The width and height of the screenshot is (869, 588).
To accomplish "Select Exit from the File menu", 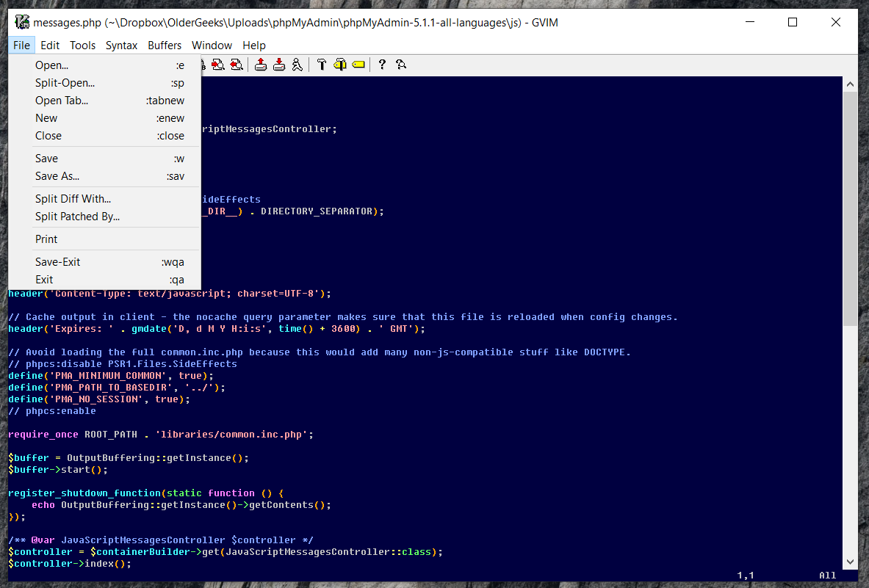I will [43, 279].
